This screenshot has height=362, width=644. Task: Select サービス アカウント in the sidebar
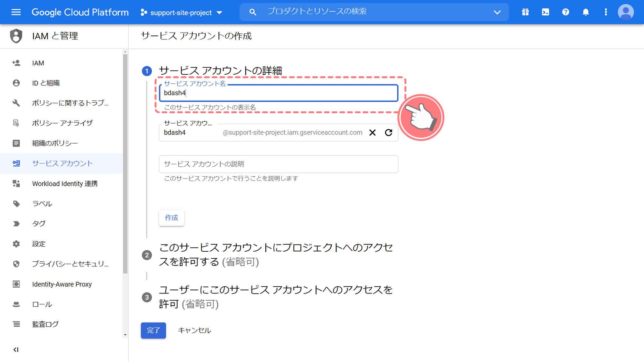61,163
